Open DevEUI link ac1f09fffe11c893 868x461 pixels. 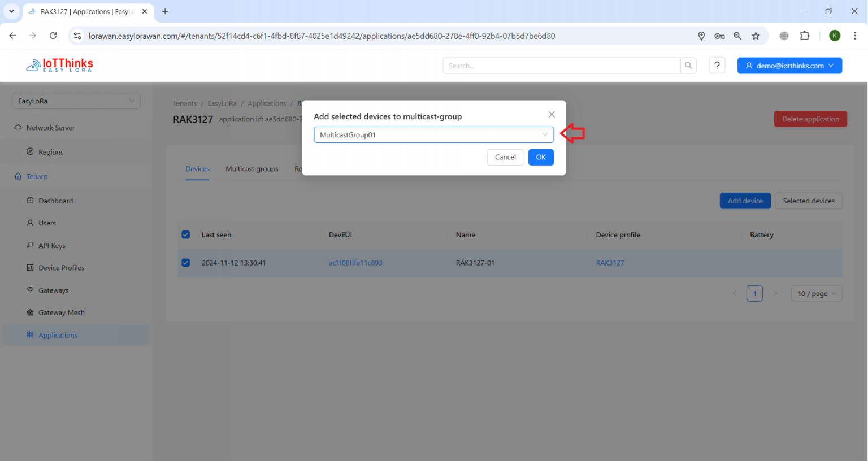click(355, 263)
